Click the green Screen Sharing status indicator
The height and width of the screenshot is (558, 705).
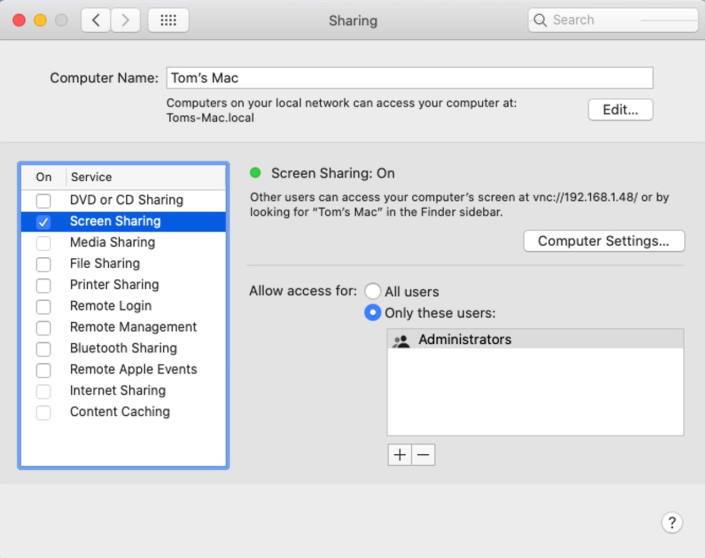pos(255,173)
